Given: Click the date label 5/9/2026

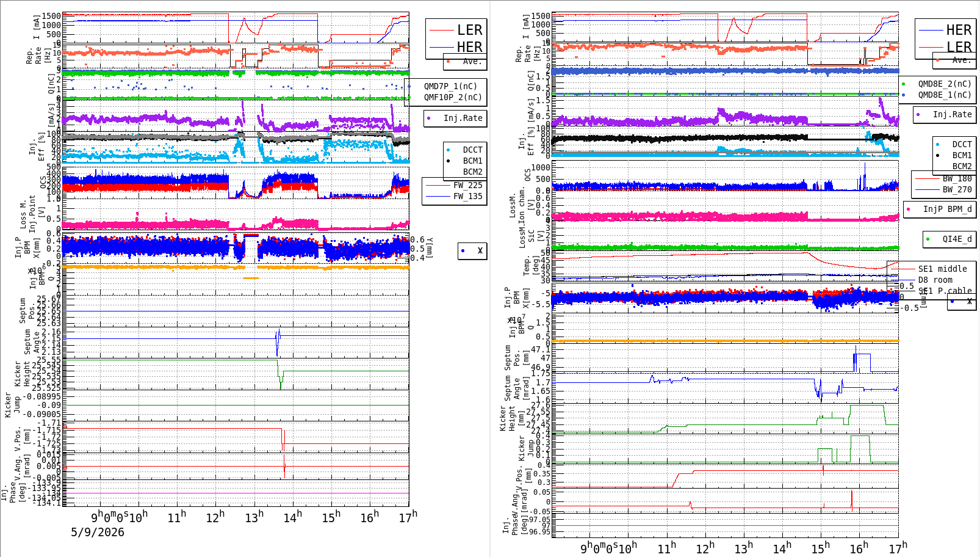Looking at the screenshot, I should click(98, 532).
